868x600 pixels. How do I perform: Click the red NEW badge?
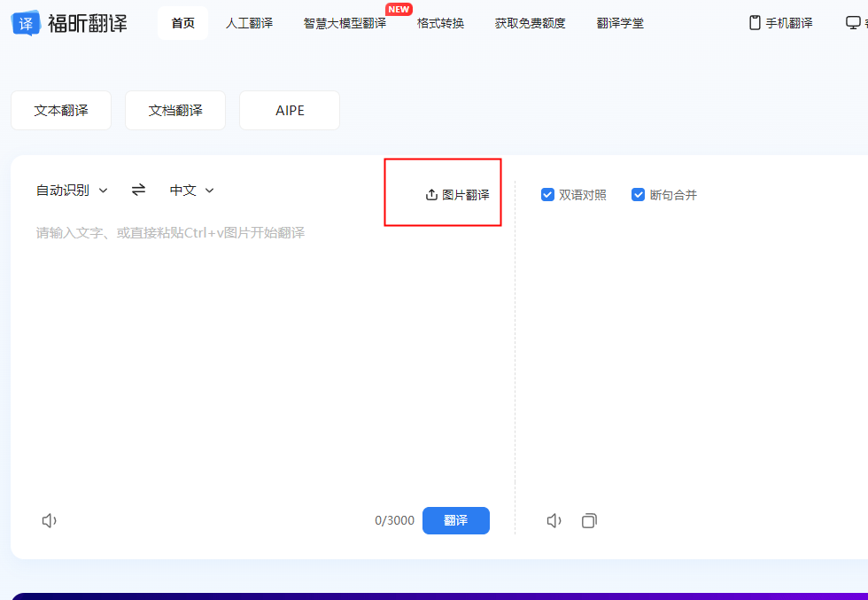point(399,10)
